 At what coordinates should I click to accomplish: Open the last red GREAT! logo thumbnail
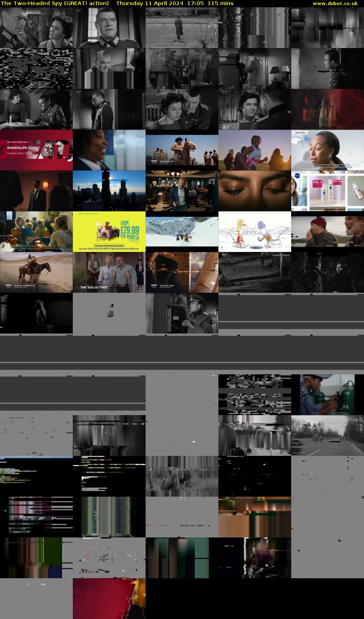(x=109, y=599)
